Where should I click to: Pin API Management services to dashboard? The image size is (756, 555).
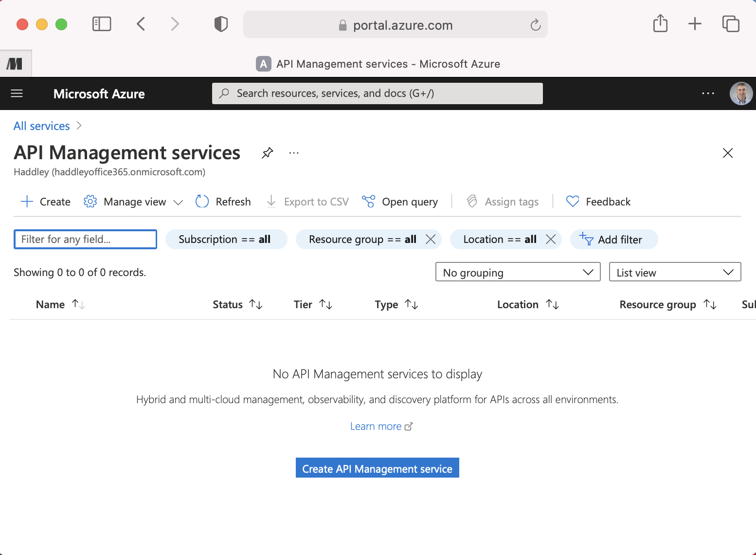[x=267, y=153]
